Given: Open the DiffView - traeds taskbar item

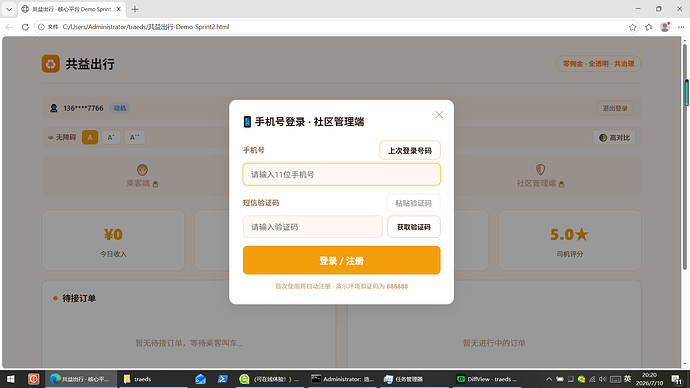Looking at the screenshot, I should [486, 379].
